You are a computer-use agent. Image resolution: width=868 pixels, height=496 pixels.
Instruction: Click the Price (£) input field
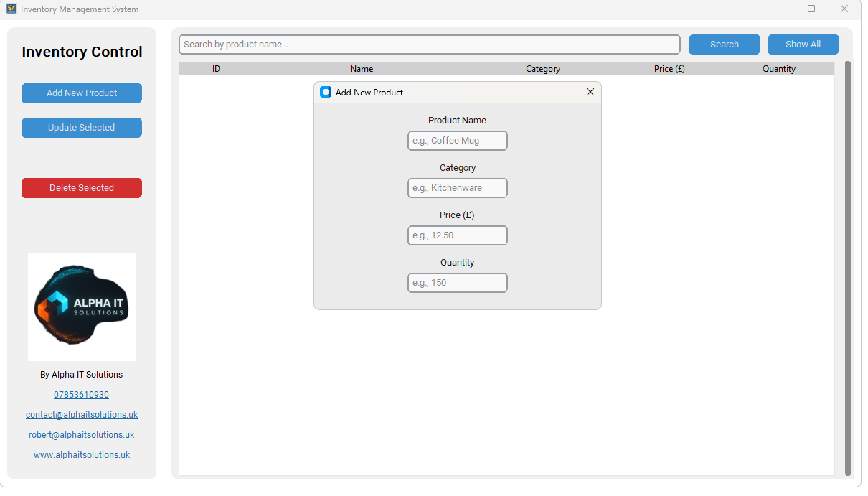click(x=457, y=235)
